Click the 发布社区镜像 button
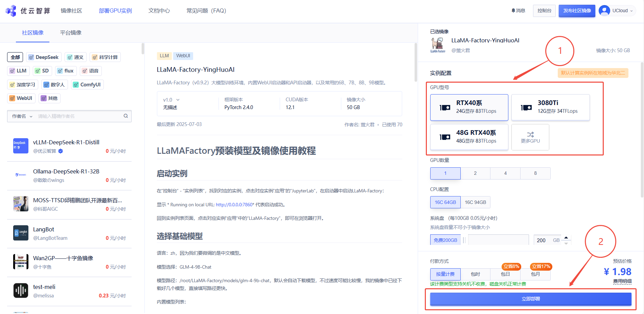This screenshot has width=644, height=314. 577,11
